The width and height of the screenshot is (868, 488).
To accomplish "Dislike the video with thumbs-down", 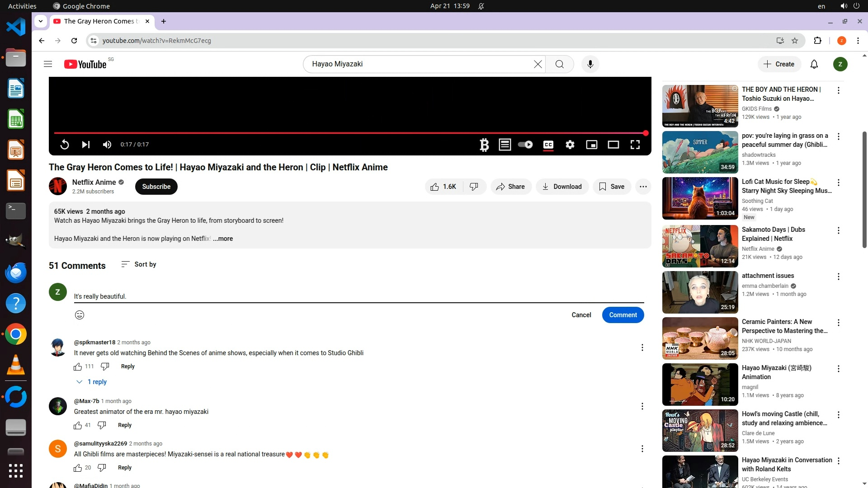I will 474,187.
